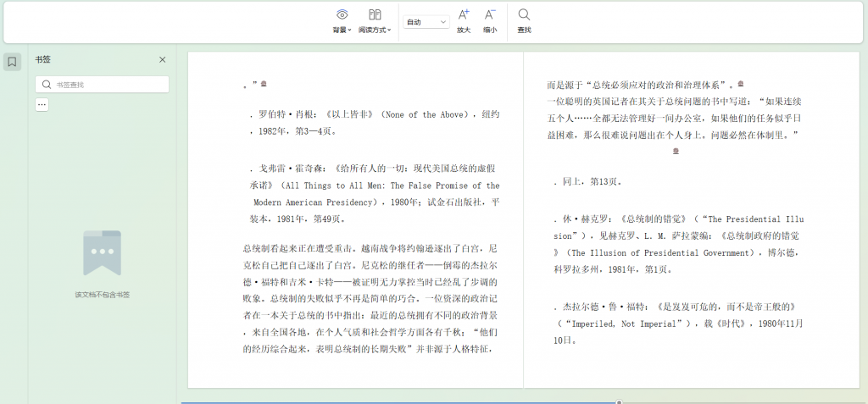Open footnote marker at top of left page
Viewport: 868px width, 404px height.
tap(264, 84)
